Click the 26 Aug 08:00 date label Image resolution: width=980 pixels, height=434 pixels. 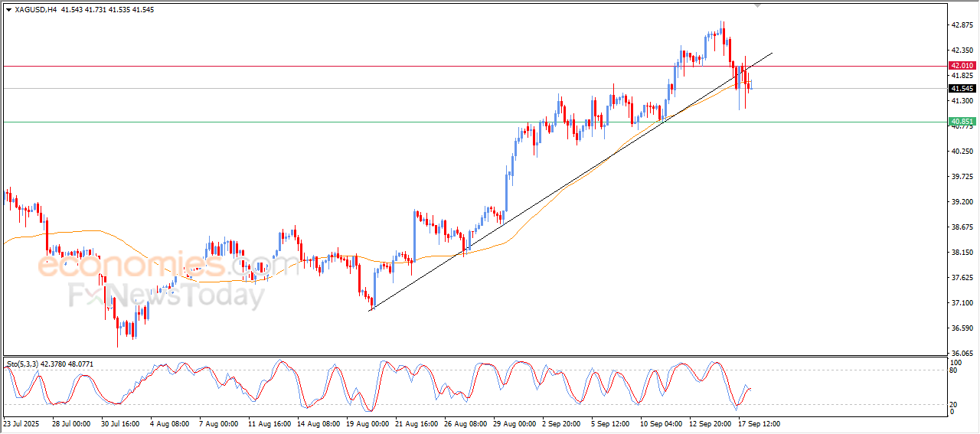point(465,423)
